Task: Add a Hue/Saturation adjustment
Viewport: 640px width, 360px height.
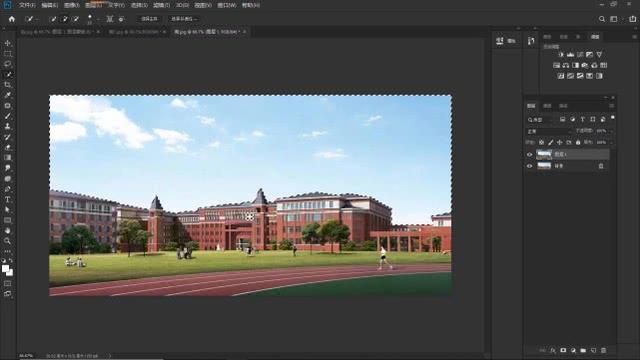Action: (x=556, y=65)
